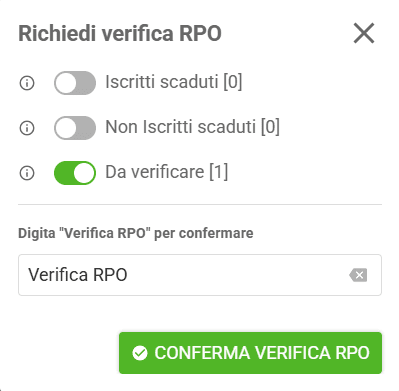Show info tooltip for Da verificare
The height and width of the screenshot is (391, 399).
27,173
